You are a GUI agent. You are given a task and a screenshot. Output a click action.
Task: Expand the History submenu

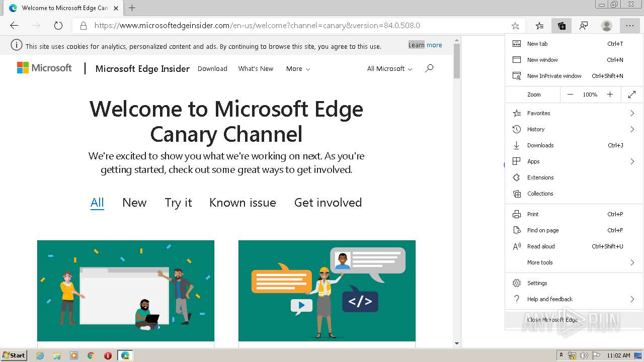pos(575,129)
